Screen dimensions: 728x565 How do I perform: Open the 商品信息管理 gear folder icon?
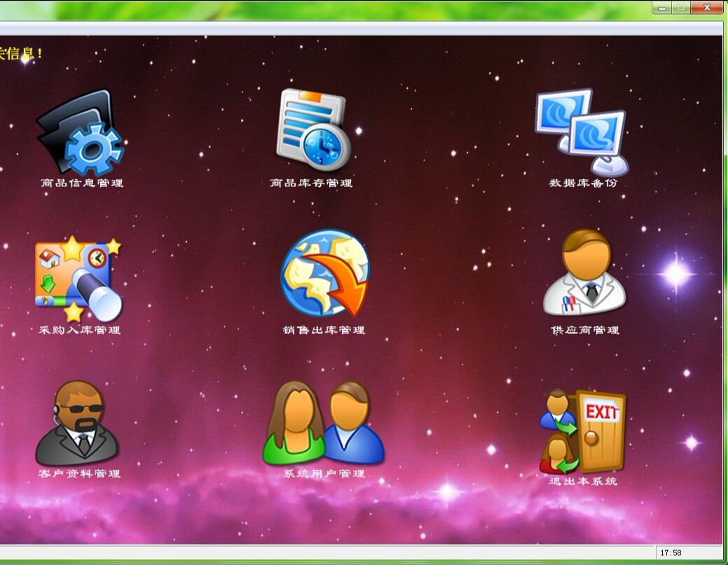80,132
